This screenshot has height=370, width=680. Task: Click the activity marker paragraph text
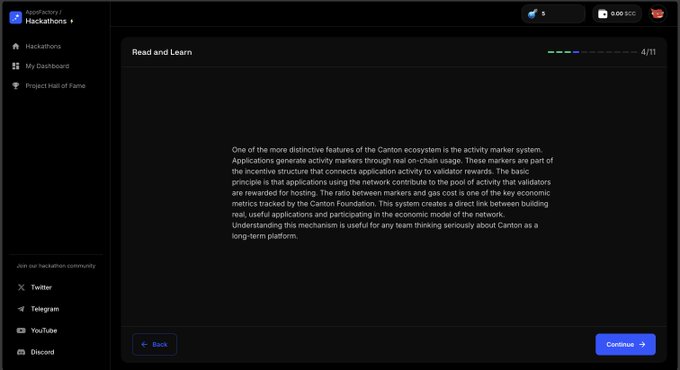click(x=392, y=193)
